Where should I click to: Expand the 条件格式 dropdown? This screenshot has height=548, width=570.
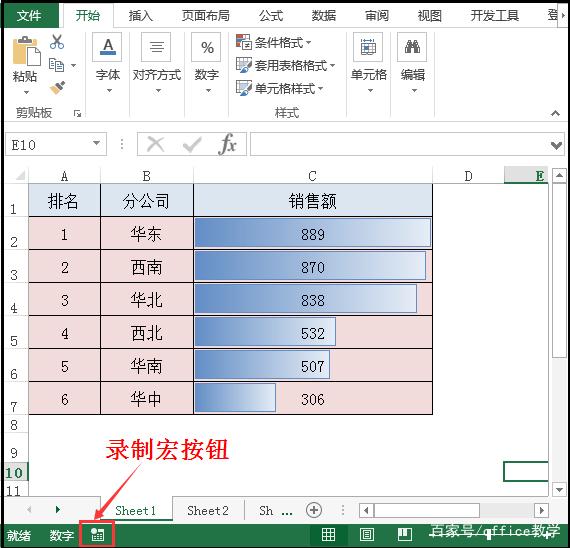(308, 43)
